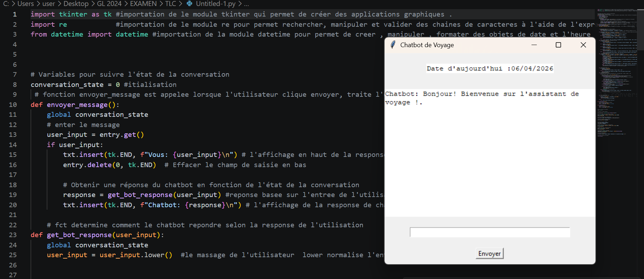Click line number 27 in the gutter
This screenshot has height=279, width=644.
(13, 275)
